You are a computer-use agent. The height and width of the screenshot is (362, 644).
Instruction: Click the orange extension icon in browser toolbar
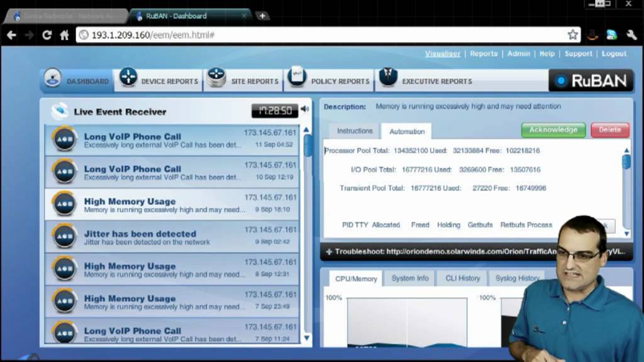[592, 35]
